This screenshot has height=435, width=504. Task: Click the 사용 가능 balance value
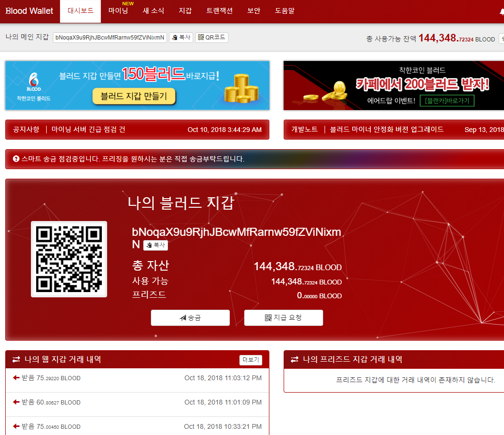pos(306,282)
